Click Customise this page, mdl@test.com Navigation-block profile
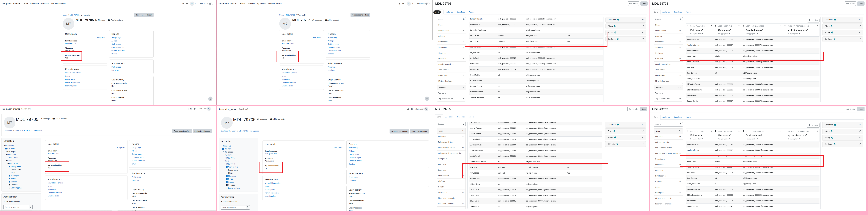 (202, 131)
